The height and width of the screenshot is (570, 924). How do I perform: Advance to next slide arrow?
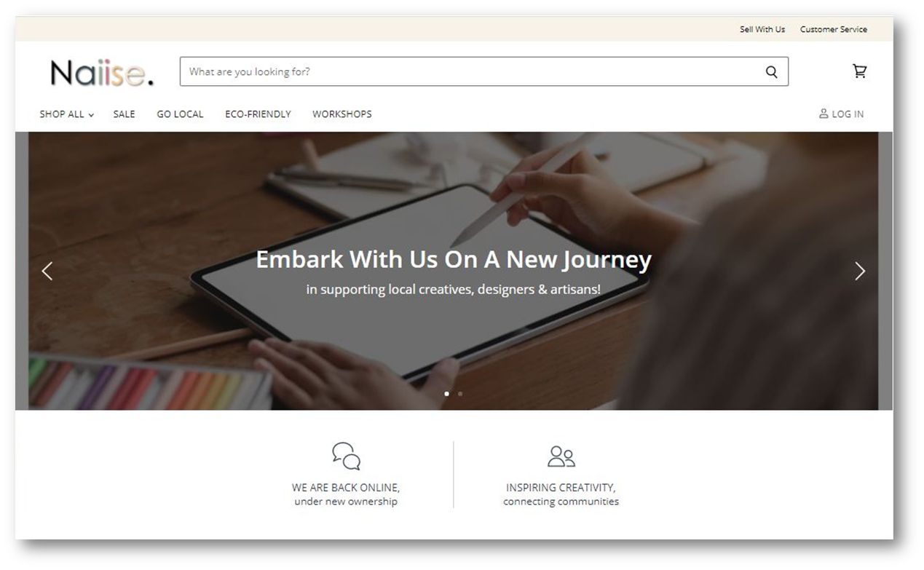click(860, 271)
